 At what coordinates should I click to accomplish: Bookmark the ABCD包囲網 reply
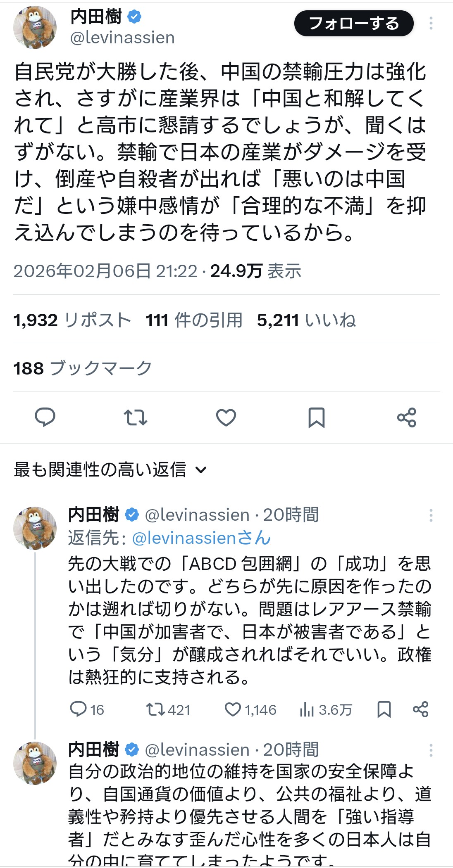point(384,709)
